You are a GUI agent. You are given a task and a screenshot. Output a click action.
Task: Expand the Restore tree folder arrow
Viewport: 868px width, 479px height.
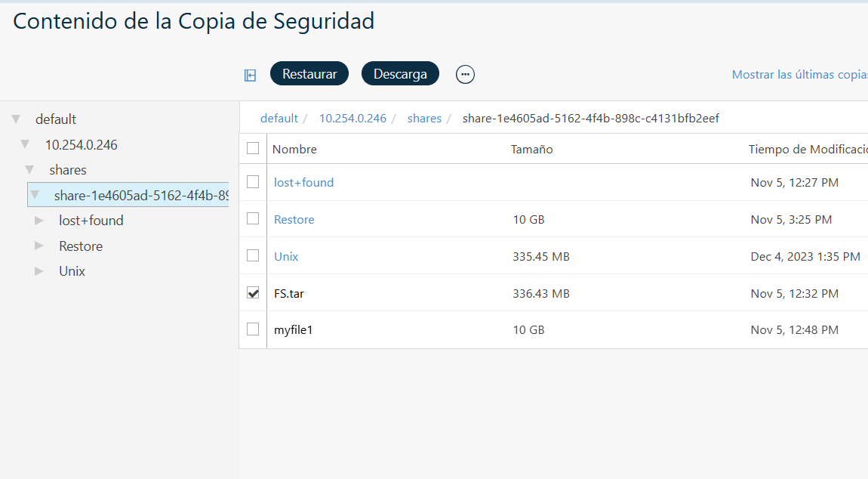39,246
